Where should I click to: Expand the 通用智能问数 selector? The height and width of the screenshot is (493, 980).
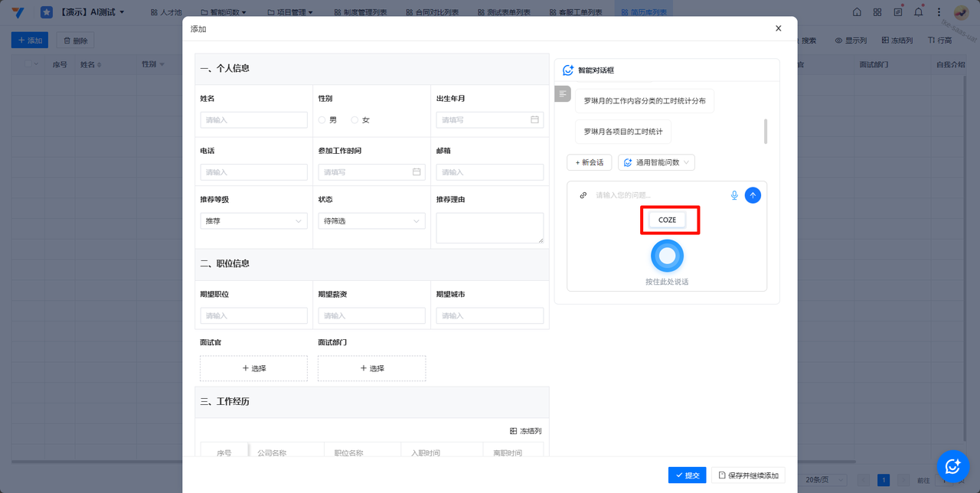(x=656, y=162)
